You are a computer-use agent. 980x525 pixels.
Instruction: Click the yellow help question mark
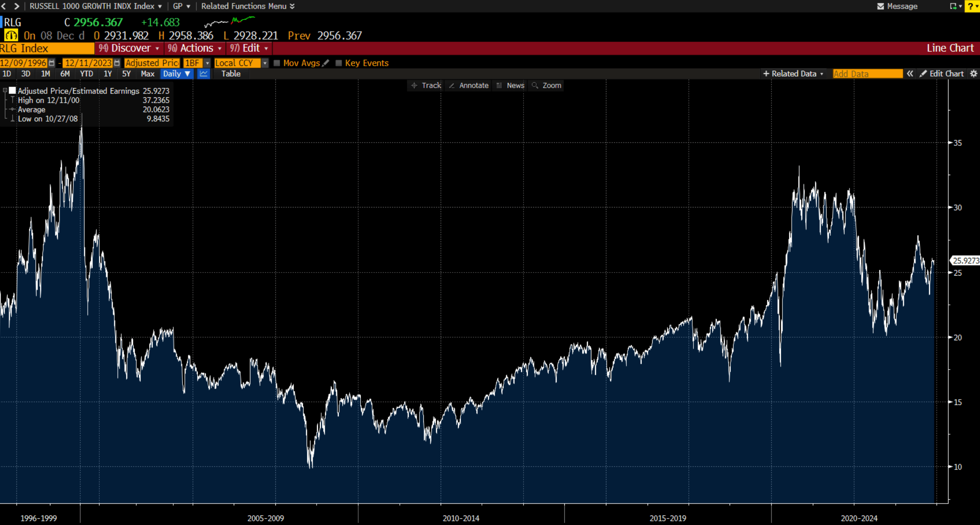971,6
